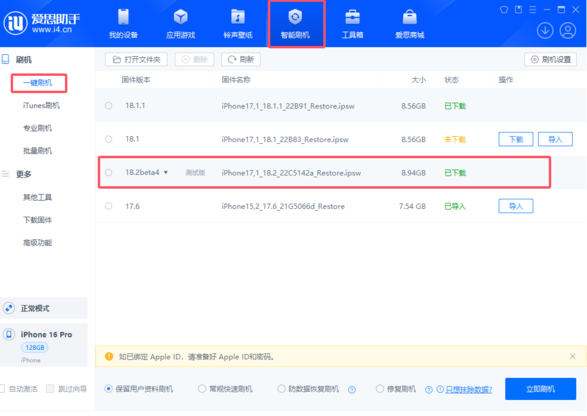Image resolution: width=587 pixels, height=416 pixels.
Task: Select iTunes刷机 in the sidebar
Action: point(41,106)
